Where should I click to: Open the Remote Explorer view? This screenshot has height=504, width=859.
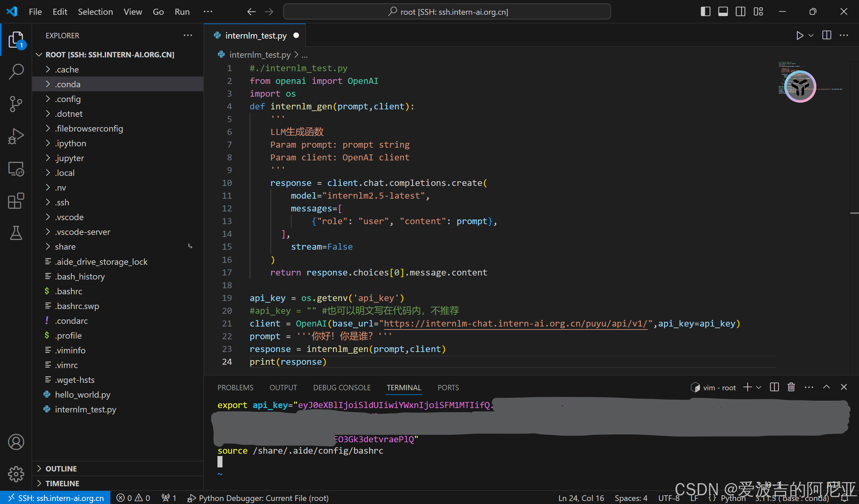[16, 168]
